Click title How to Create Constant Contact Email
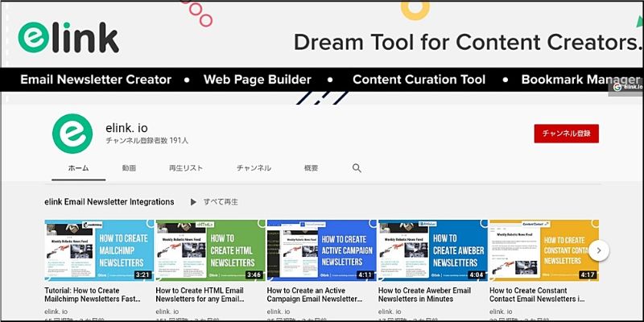644x322 pixels. (x=537, y=295)
